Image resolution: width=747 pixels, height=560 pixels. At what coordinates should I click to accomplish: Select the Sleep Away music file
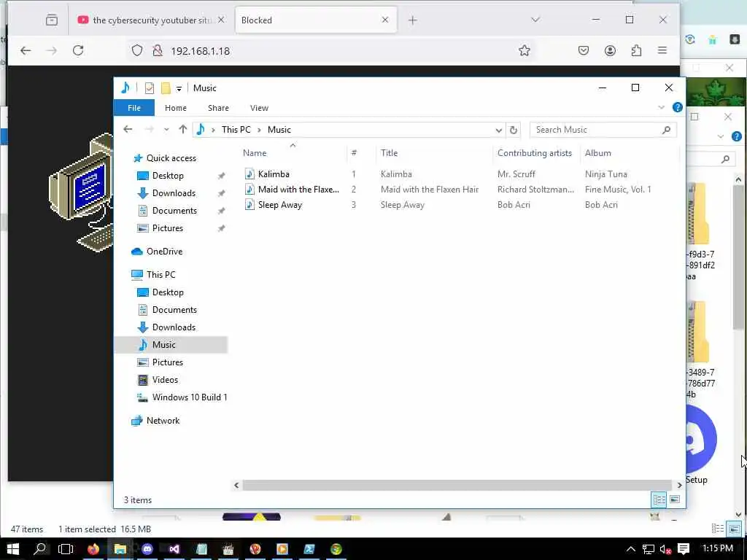(279, 205)
